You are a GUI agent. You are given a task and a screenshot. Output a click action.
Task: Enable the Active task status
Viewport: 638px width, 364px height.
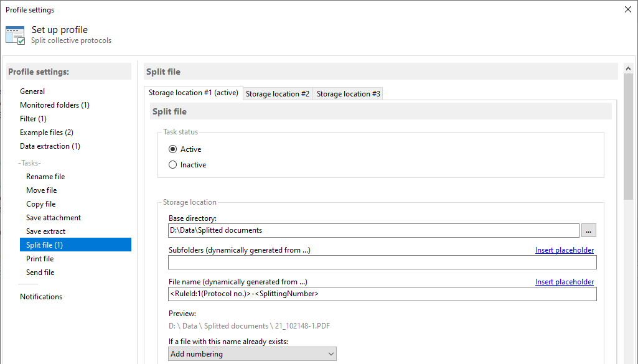[172, 149]
